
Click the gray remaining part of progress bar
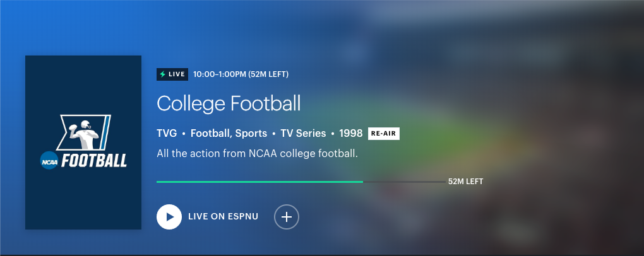click(404, 182)
